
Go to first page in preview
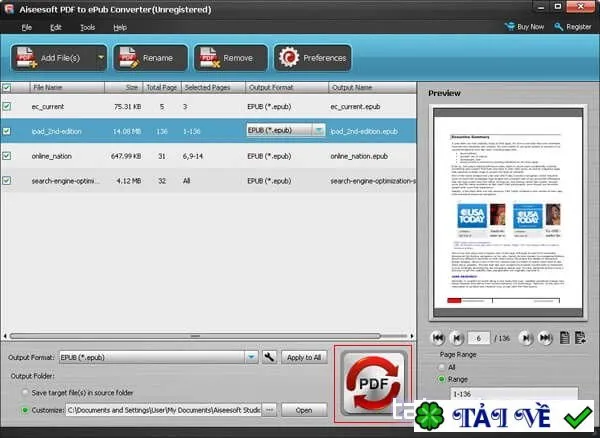click(x=438, y=338)
